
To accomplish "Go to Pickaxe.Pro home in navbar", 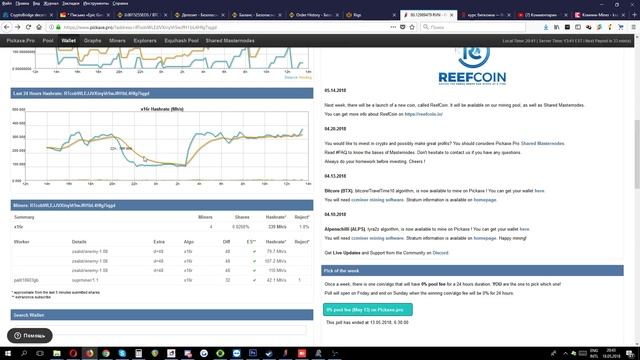I will point(20,41).
